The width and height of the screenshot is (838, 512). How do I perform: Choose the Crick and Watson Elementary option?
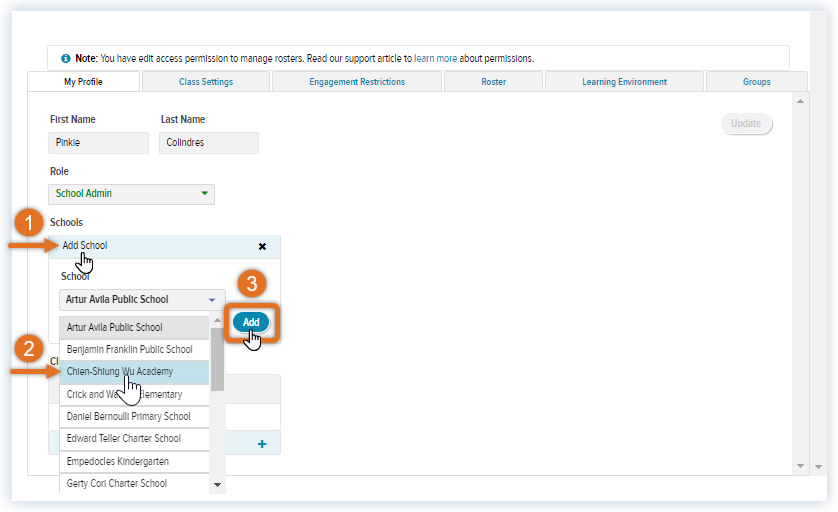134,394
